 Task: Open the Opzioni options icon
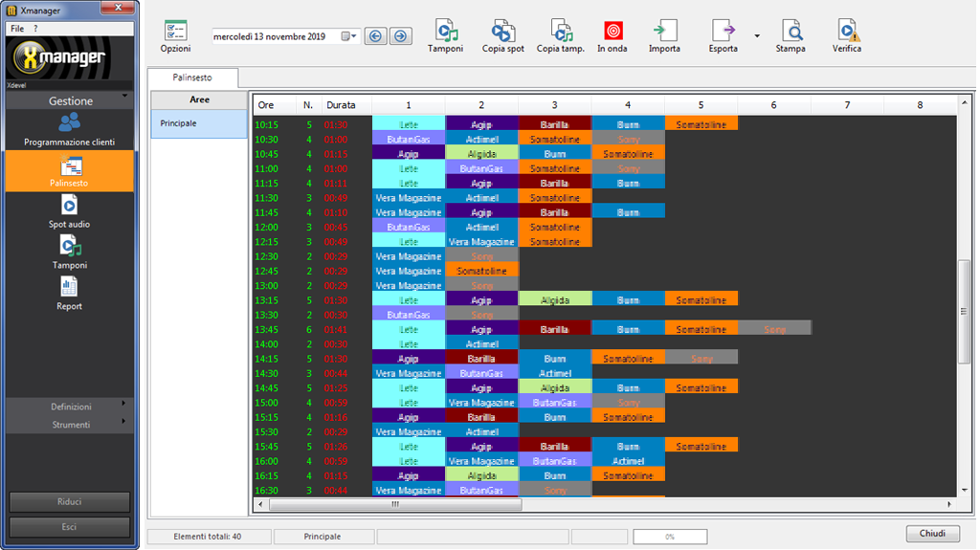(176, 37)
